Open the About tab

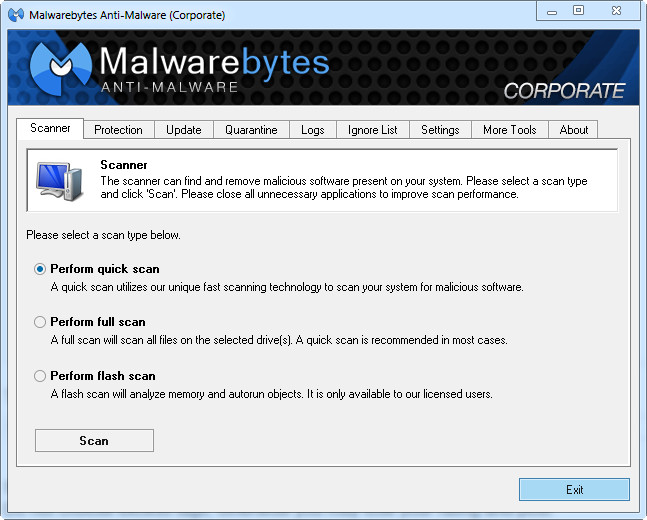574,130
